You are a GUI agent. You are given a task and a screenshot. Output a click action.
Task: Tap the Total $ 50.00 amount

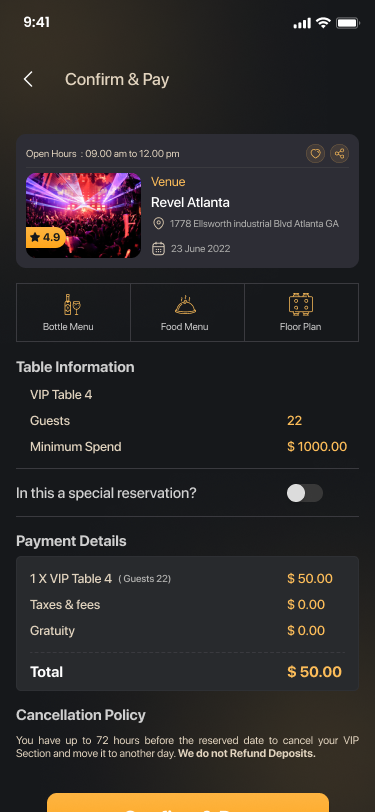pyautogui.click(x=314, y=672)
